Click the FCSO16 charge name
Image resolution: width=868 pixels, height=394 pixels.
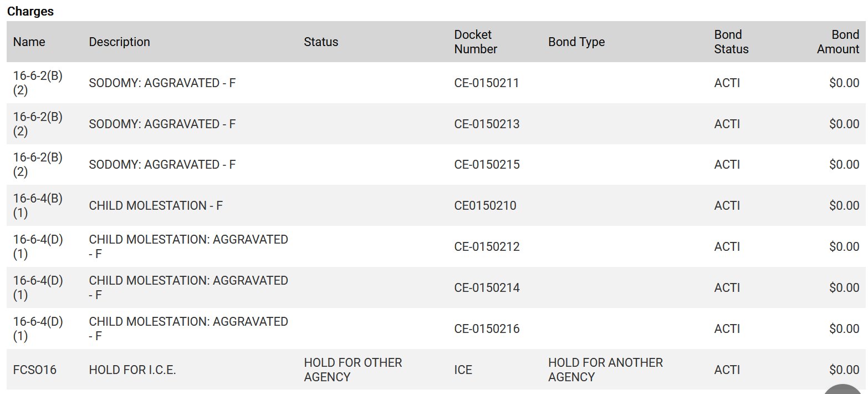(x=35, y=370)
